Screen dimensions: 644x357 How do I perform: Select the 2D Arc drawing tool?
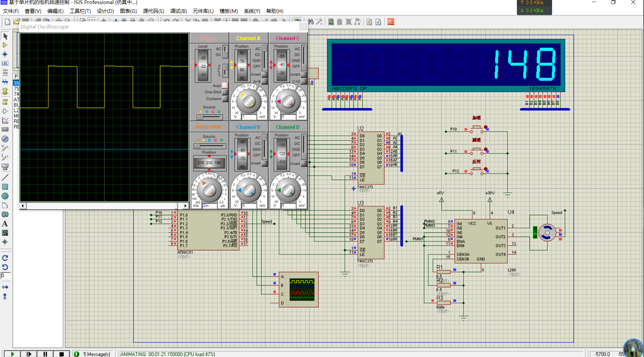pyautogui.click(x=5, y=205)
